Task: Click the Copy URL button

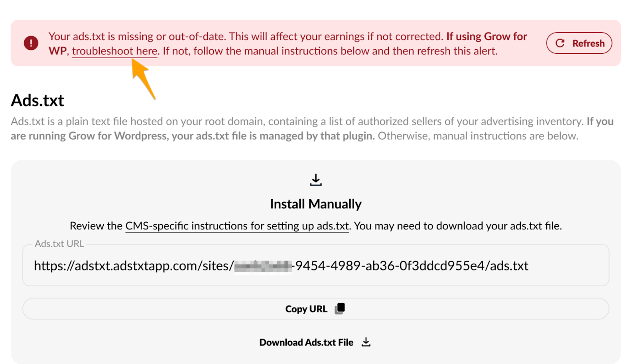Action: point(315,308)
